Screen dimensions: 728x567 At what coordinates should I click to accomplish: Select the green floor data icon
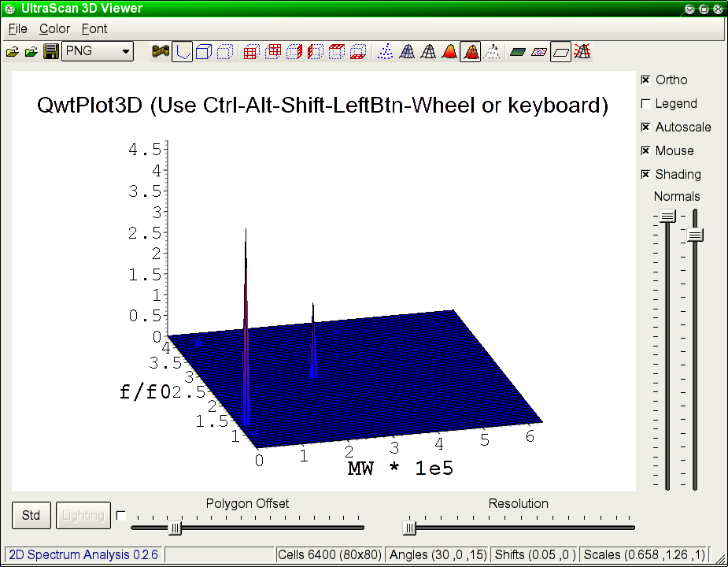point(517,52)
